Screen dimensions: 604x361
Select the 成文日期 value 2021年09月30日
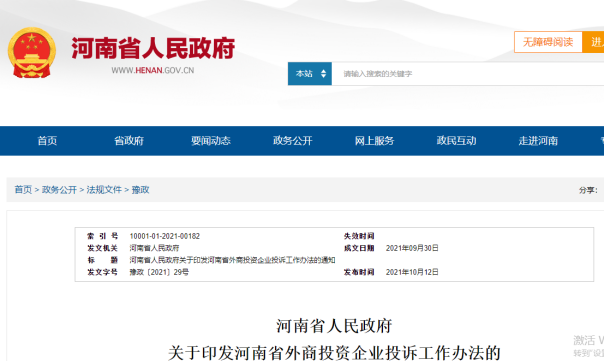pyautogui.click(x=412, y=248)
